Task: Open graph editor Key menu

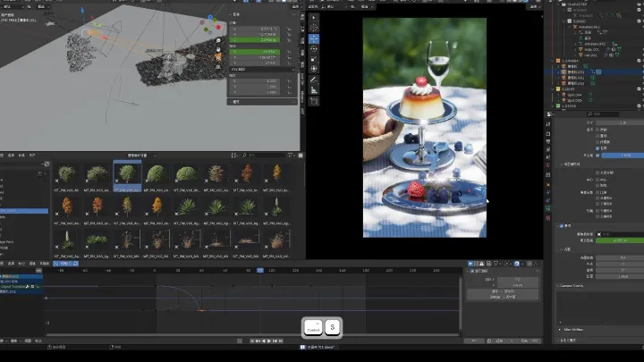Action: pyautogui.click(x=44, y=264)
